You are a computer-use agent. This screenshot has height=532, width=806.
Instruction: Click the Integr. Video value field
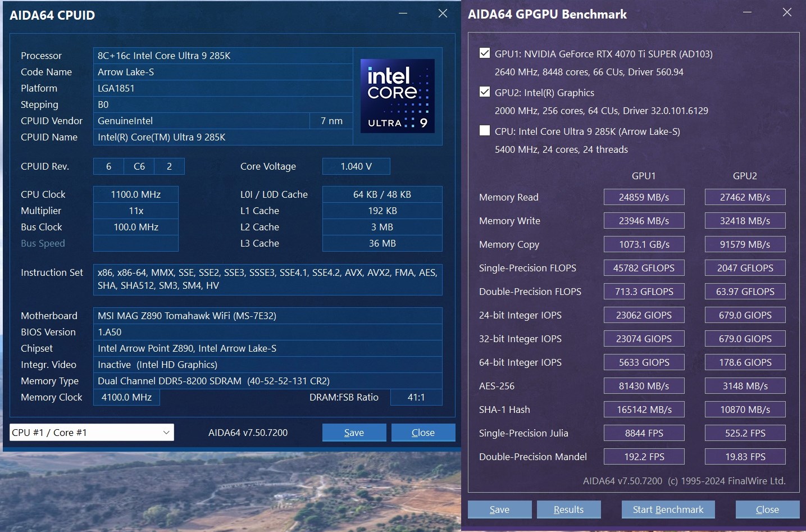click(x=268, y=365)
